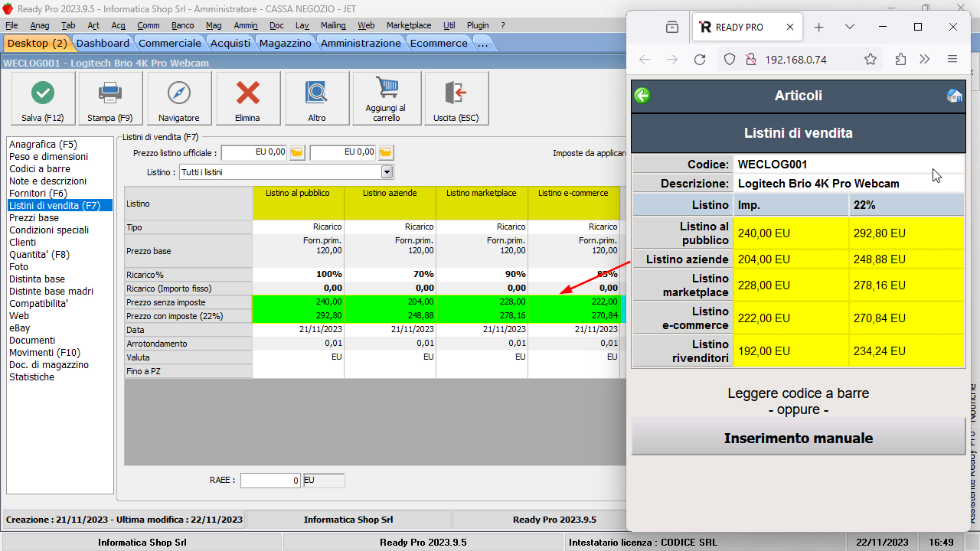Viewport: 980px width, 551px height.
Task: Click the RAEE input field
Action: (271, 481)
